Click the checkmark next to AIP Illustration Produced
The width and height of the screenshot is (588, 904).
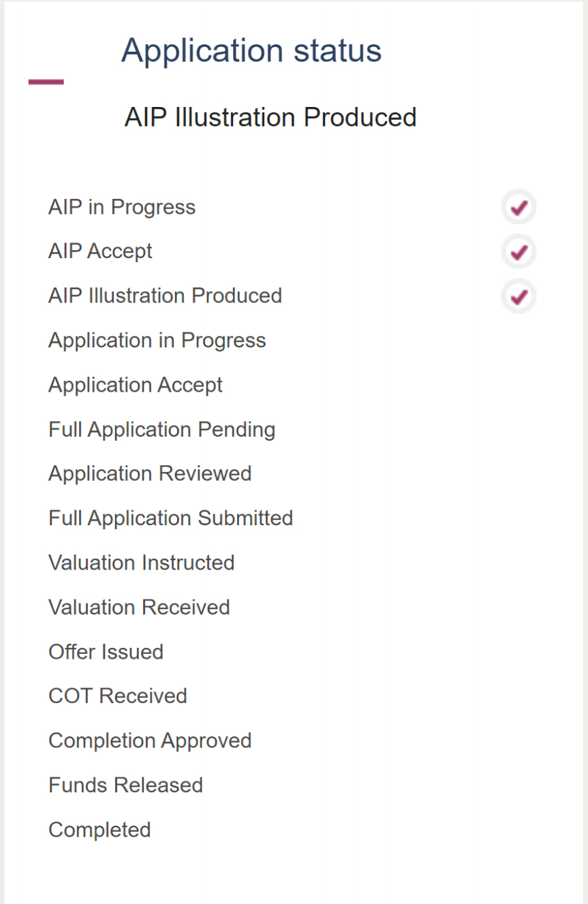(519, 296)
